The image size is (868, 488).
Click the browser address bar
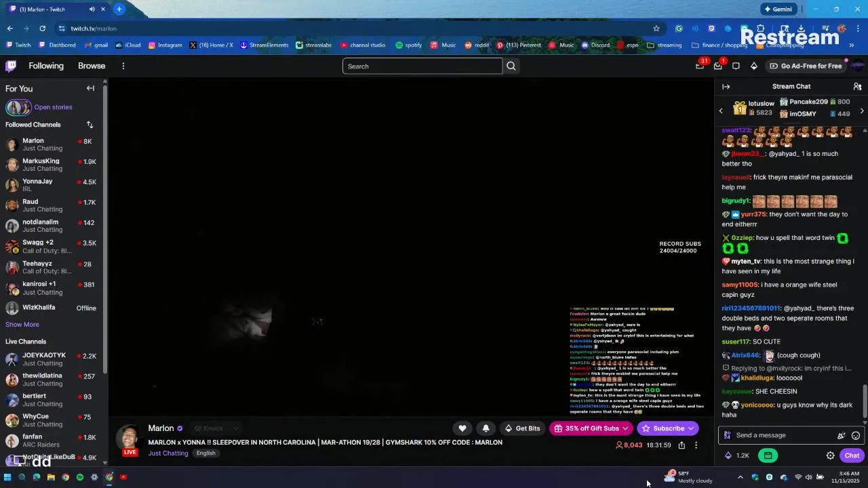359,28
